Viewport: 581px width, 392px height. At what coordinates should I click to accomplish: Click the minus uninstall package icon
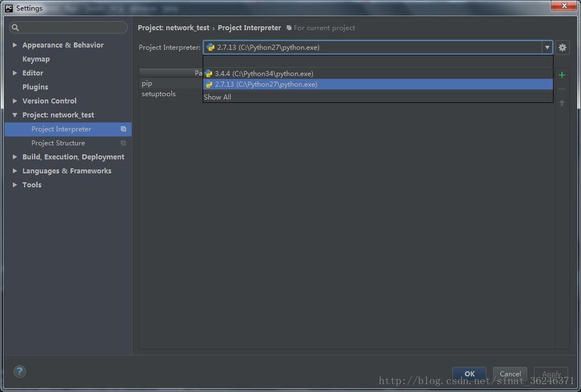(x=562, y=89)
